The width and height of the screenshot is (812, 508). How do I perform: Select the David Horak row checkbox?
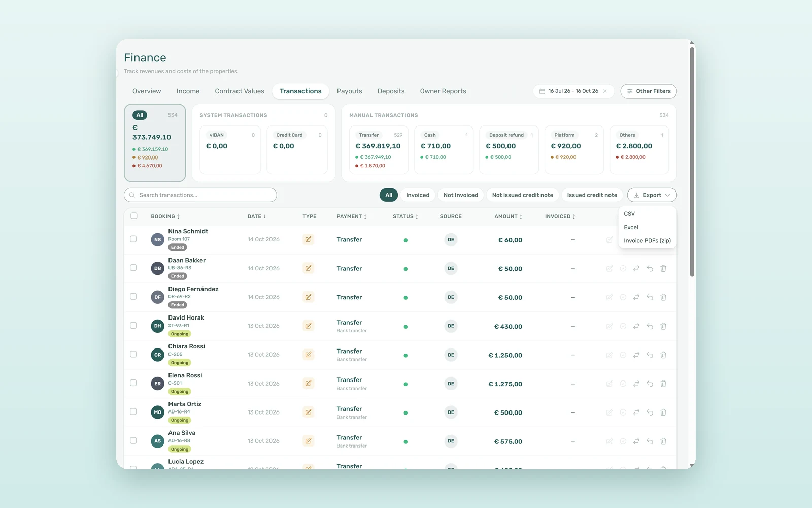click(133, 325)
